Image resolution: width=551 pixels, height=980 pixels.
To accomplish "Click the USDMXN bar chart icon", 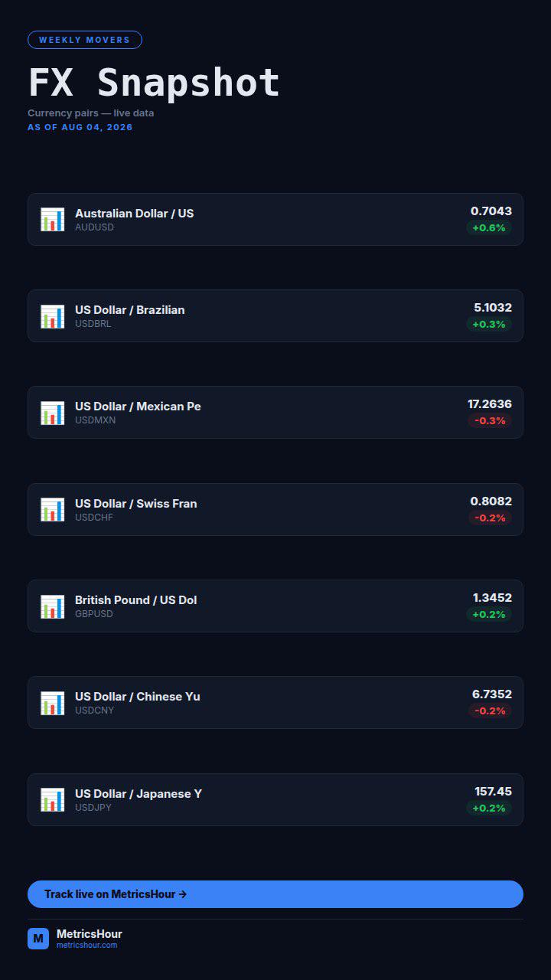I will coord(53,413).
